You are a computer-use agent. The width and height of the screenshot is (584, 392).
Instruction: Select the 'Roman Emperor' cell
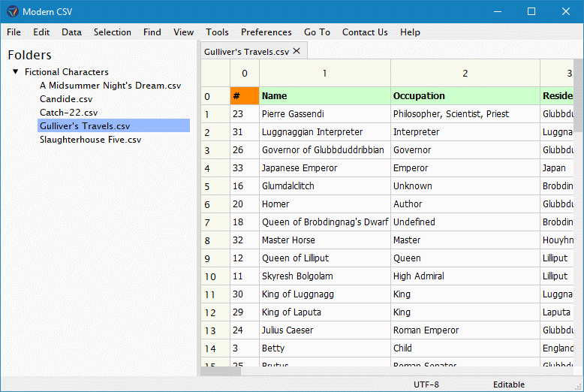coord(465,330)
